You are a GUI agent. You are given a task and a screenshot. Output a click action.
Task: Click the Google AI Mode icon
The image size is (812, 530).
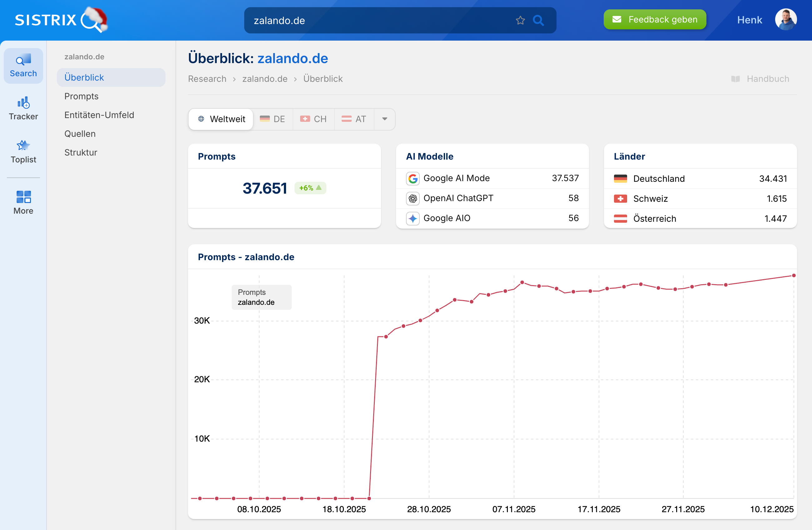pos(413,178)
